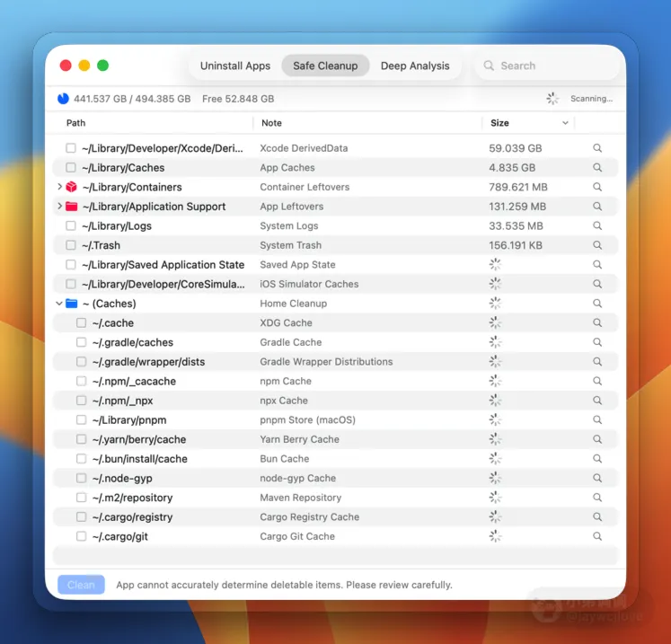Focus the Search field
The width and height of the screenshot is (671, 644).
point(547,66)
